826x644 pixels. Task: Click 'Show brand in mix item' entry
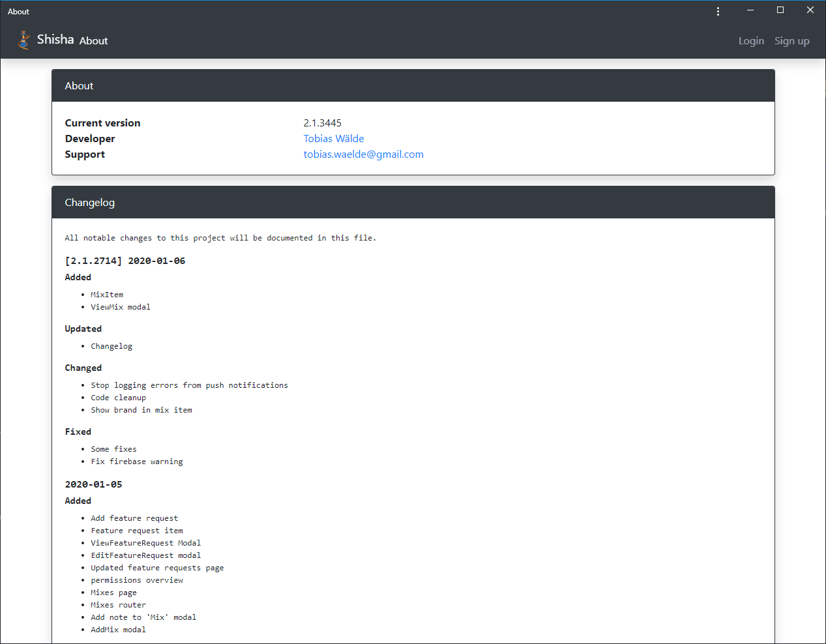coord(141,410)
